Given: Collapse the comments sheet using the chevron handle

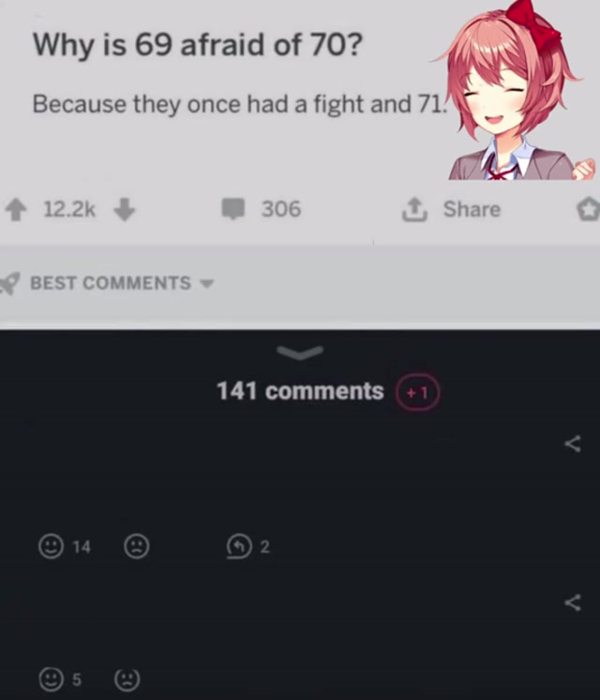Looking at the screenshot, I should click(300, 351).
